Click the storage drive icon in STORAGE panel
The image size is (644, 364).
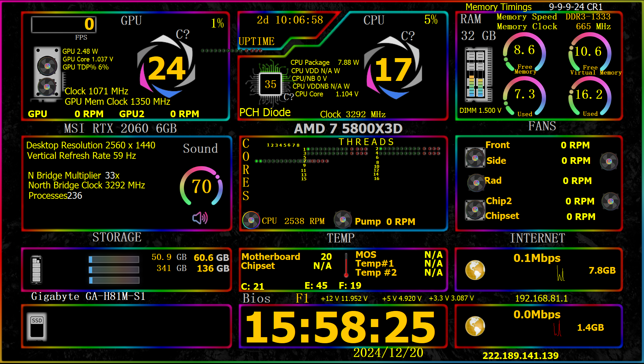tap(36, 269)
